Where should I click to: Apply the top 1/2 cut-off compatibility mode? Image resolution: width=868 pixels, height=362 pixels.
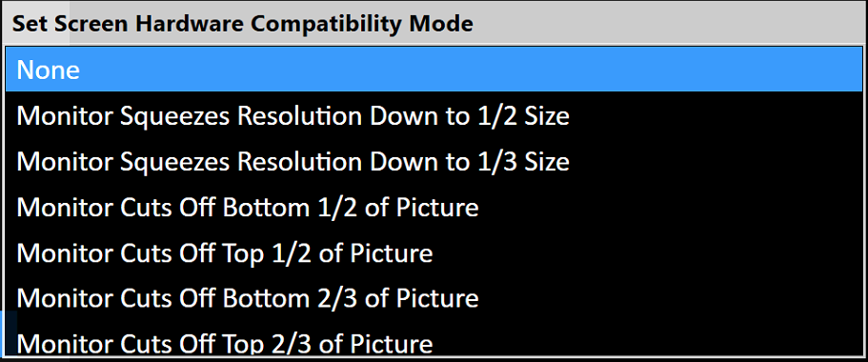pos(434,252)
